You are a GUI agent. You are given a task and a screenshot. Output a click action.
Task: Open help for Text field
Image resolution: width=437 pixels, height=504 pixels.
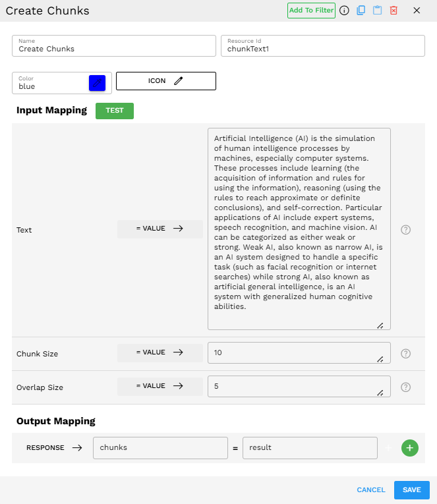[x=406, y=230]
